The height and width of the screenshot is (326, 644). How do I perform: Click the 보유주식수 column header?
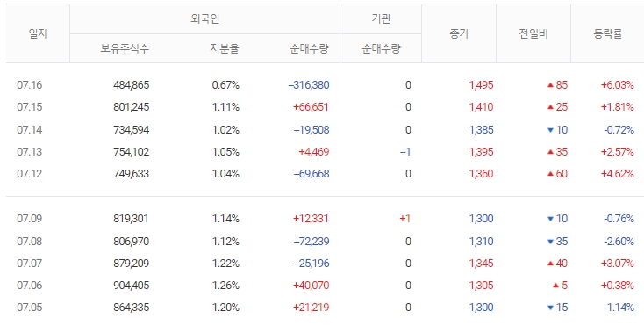click(x=125, y=48)
